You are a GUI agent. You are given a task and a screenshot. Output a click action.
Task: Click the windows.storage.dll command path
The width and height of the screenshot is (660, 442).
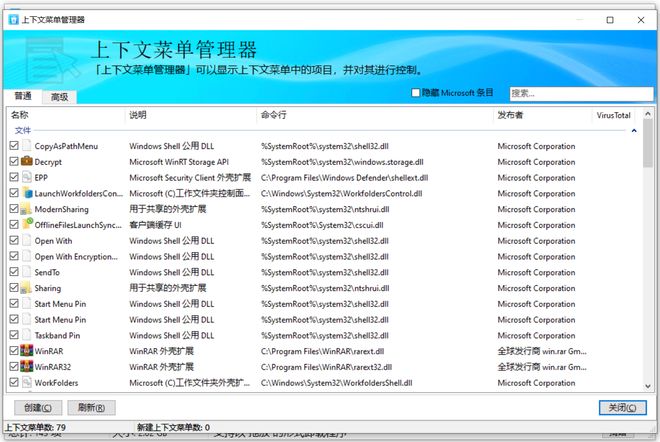(x=342, y=162)
